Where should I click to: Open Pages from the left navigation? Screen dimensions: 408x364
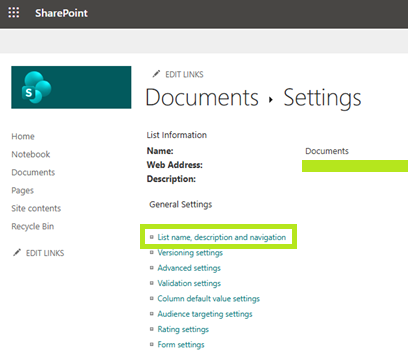[x=22, y=190]
